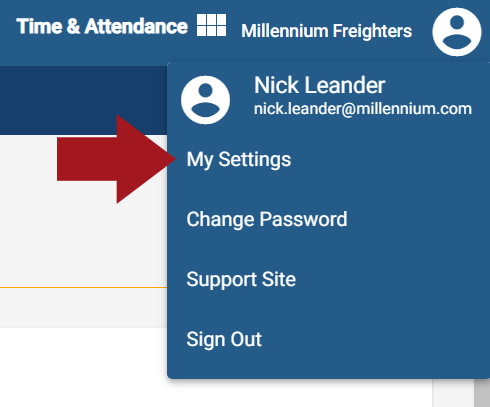Click the empty menu space below Sign Out
Screen dimensions: 490x407
click(328, 365)
